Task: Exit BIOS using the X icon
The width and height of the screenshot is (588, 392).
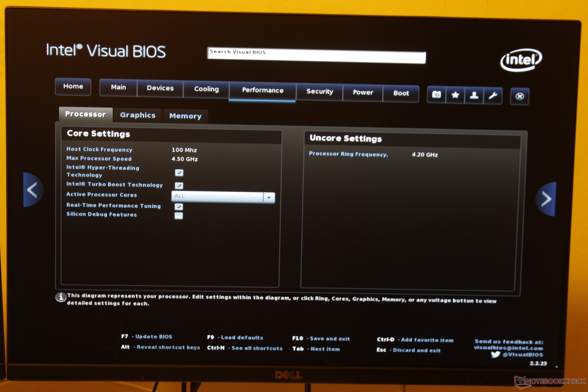Action: pos(519,96)
